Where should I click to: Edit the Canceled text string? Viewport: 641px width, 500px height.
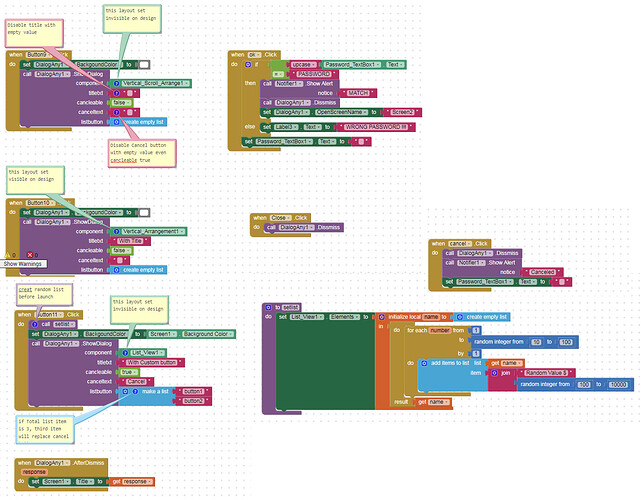pyautogui.click(x=542, y=272)
